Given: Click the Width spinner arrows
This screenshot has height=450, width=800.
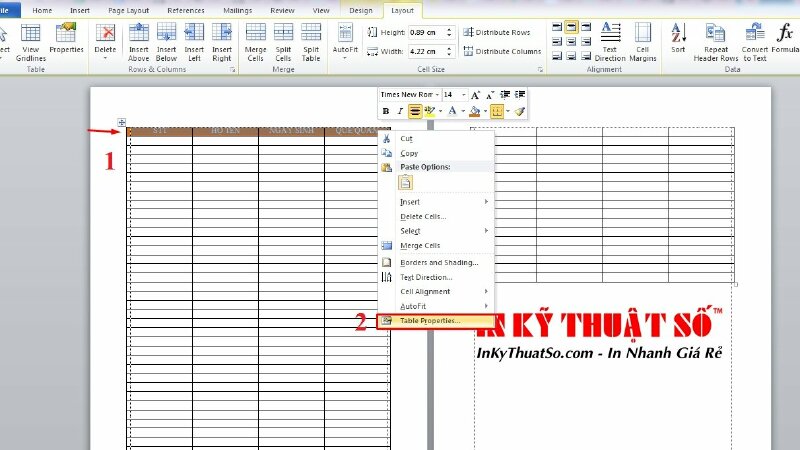Looking at the screenshot, I should (x=449, y=52).
